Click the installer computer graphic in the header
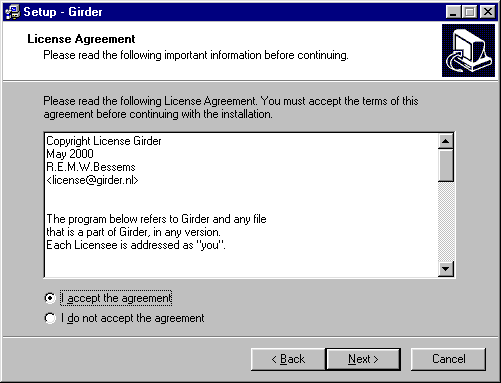The width and height of the screenshot is (501, 383). click(468, 50)
